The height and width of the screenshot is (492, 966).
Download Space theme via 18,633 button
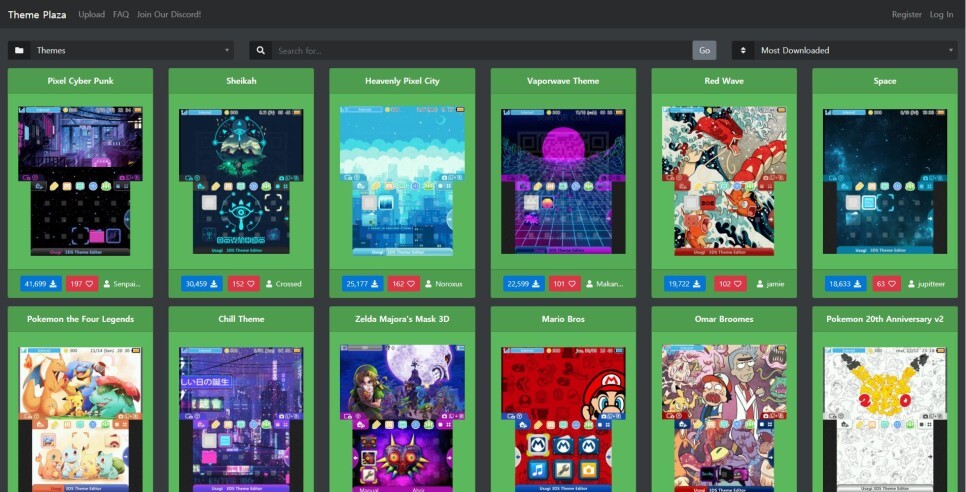point(846,284)
